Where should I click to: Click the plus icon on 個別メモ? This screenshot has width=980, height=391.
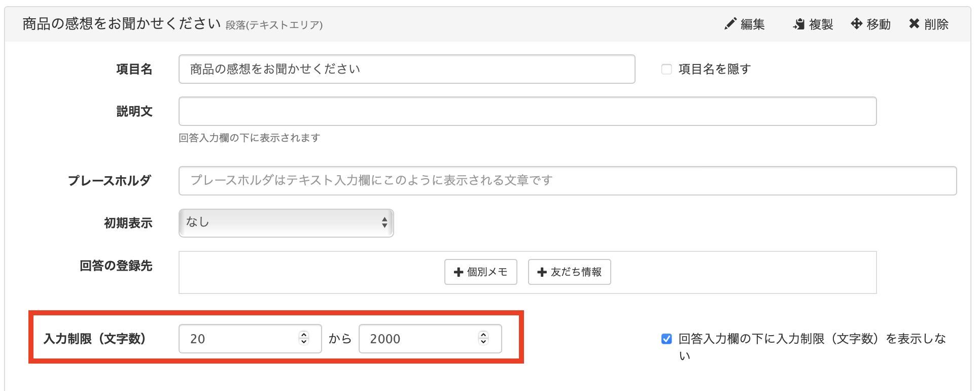coord(458,272)
